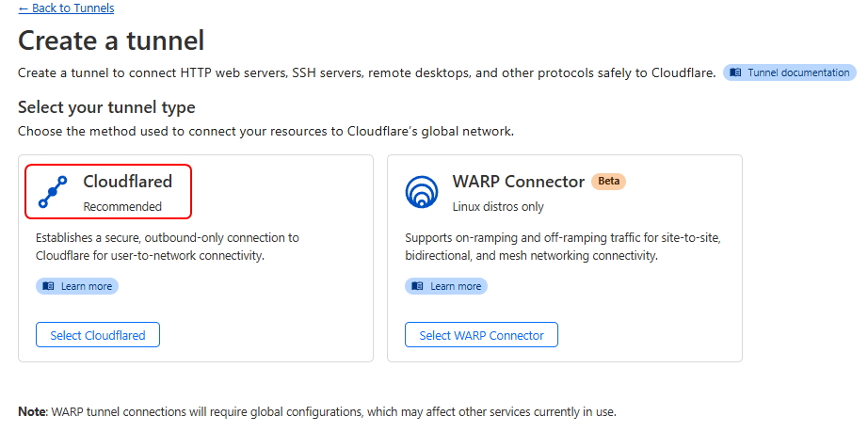The image size is (868, 448).
Task: Open Learn more text under Cloudflared
Action: tap(87, 286)
